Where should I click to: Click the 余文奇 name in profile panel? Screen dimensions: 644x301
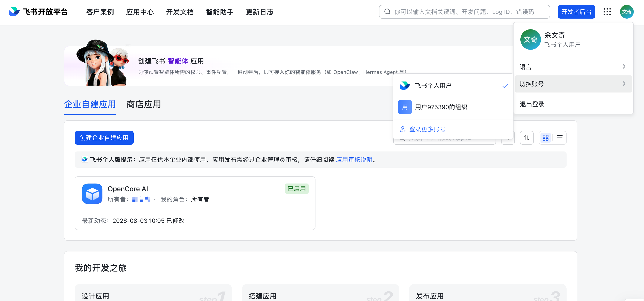click(x=555, y=35)
